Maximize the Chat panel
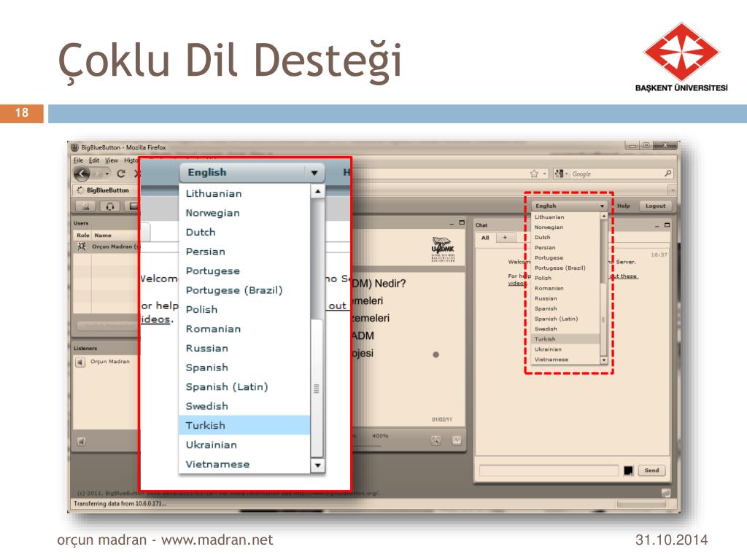747x560 pixels. pyautogui.click(x=667, y=225)
